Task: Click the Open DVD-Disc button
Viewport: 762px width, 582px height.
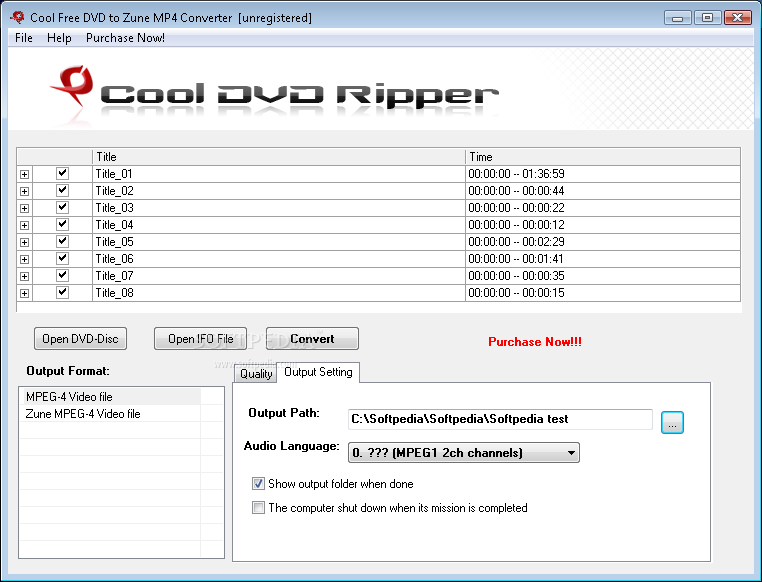Action: pos(80,339)
